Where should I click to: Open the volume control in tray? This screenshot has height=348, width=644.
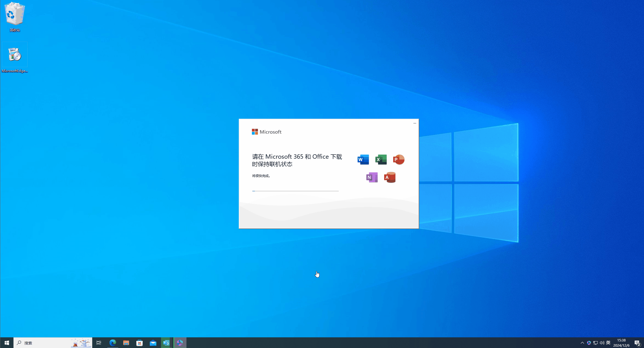click(x=602, y=343)
